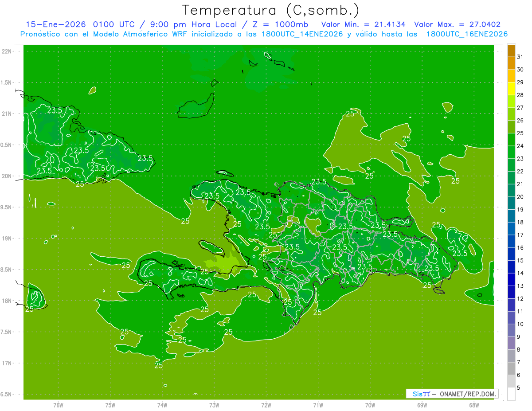The image size is (532, 411).
Task: Click legend value "12" on color bar
Action: [520, 299]
